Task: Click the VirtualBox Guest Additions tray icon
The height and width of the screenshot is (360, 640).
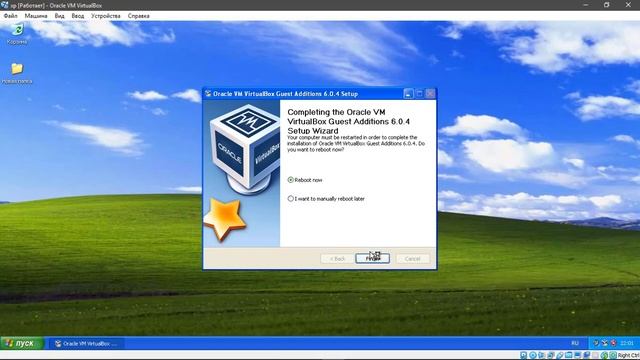Action: (x=605, y=343)
